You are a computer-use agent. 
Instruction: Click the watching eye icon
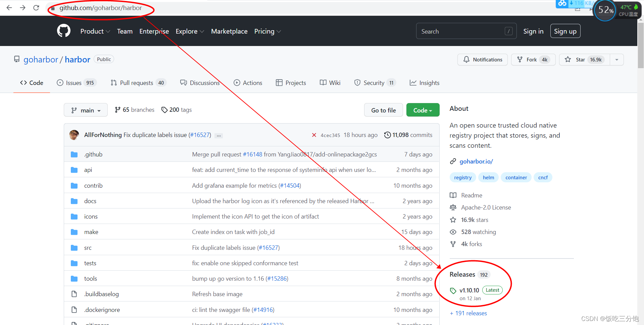[x=453, y=232]
